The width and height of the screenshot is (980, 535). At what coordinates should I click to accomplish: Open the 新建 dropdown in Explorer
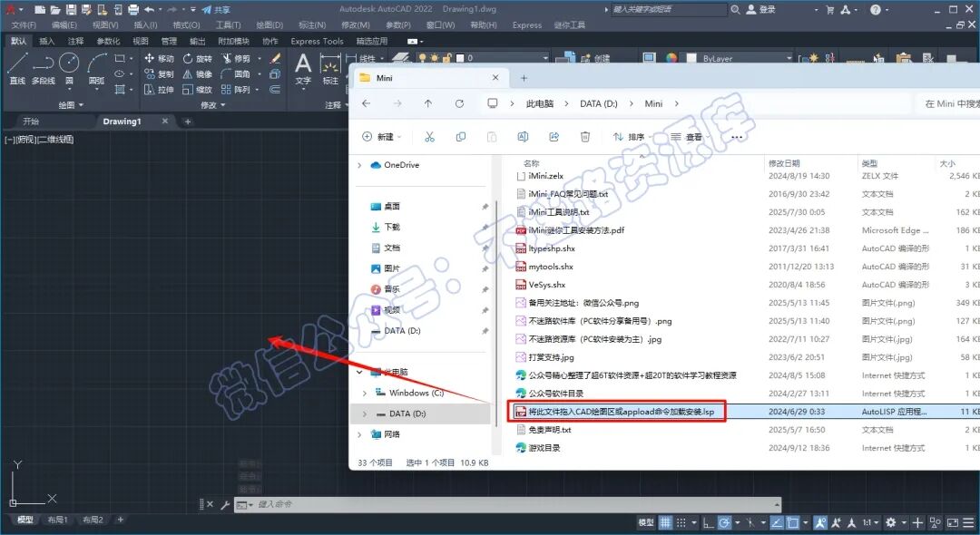382,137
